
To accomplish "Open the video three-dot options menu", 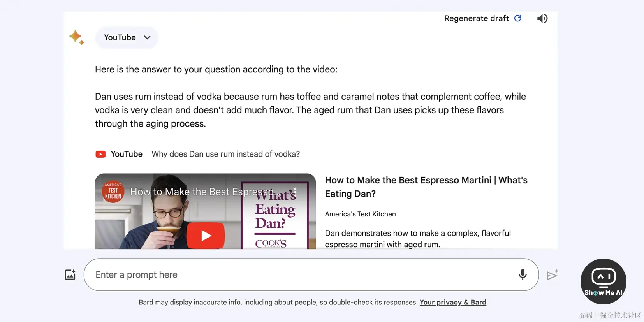I will pyautogui.click(x=296, y=192).
